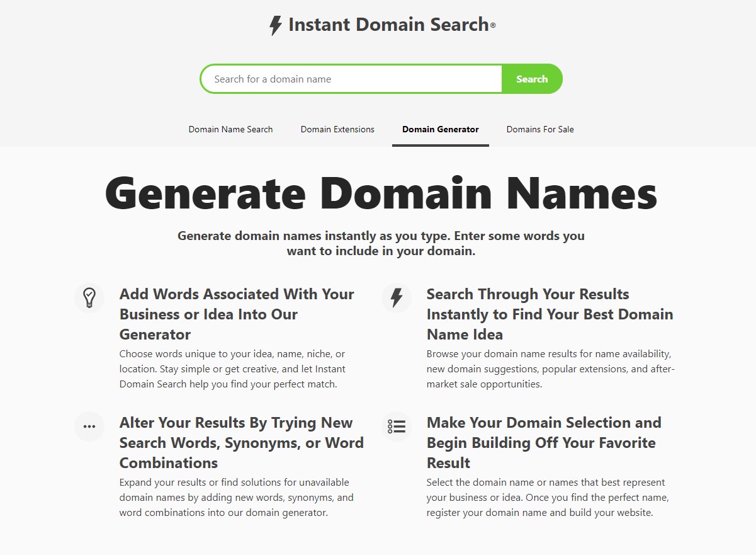Viewport: 756px width, 555px height.
Task: Click the Alter Your Results heading
Action: [241, 442]
